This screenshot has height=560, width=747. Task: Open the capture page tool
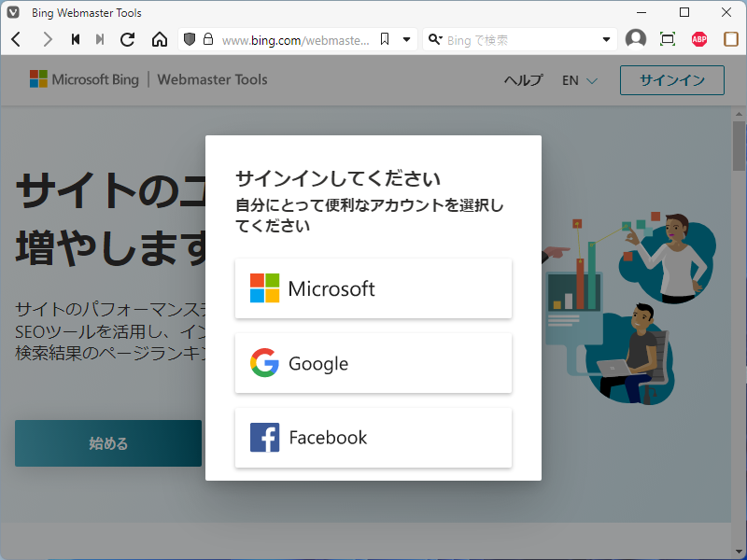pyautogui.click(x=668, y=39)
